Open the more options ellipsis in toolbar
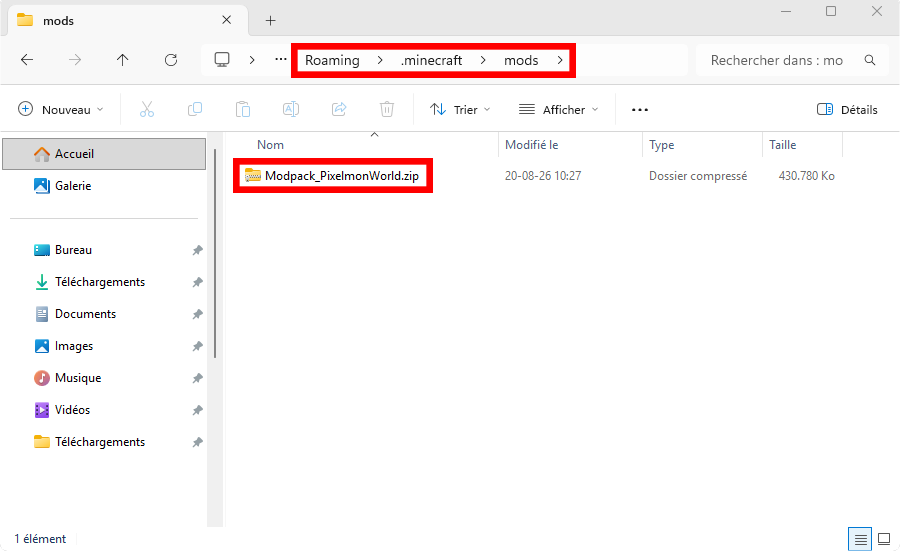 pos(640,110)
